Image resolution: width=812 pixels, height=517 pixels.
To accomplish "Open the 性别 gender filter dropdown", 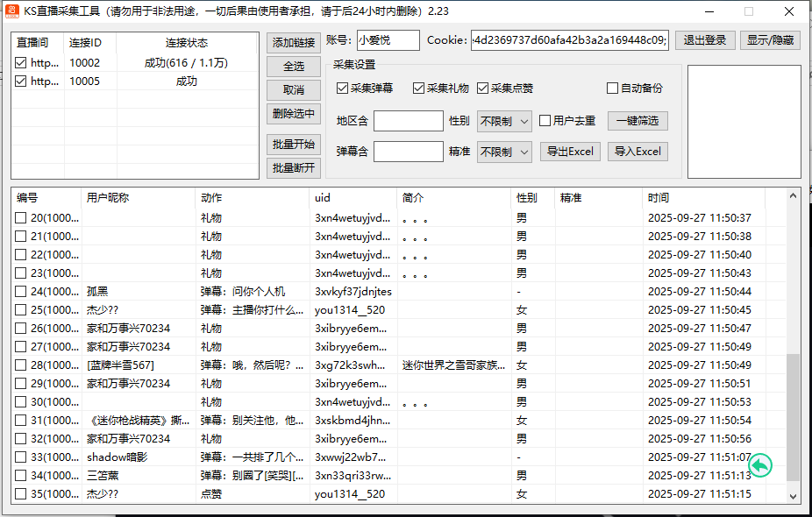I will (504, 120).
